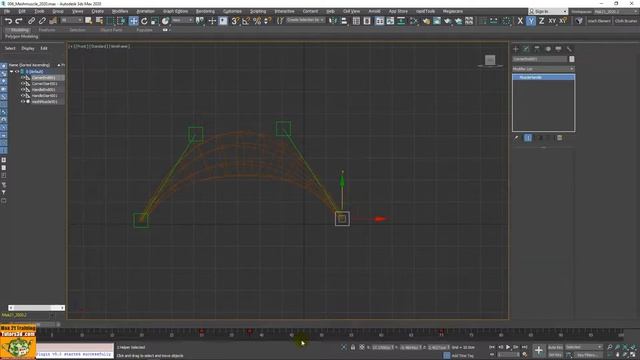Constrain transform to Y axis
The width and height of the screenshot is (640, 360).
(x=531, y=21)
